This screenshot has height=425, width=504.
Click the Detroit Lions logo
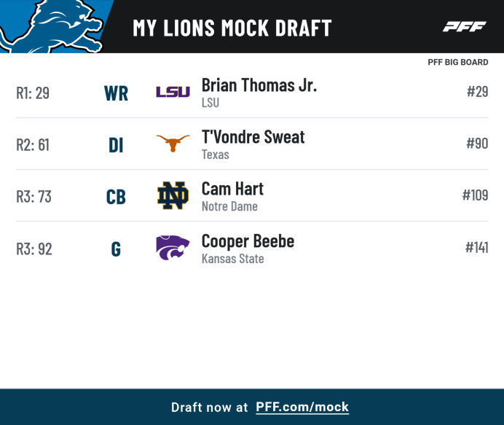tap(50, 25)
